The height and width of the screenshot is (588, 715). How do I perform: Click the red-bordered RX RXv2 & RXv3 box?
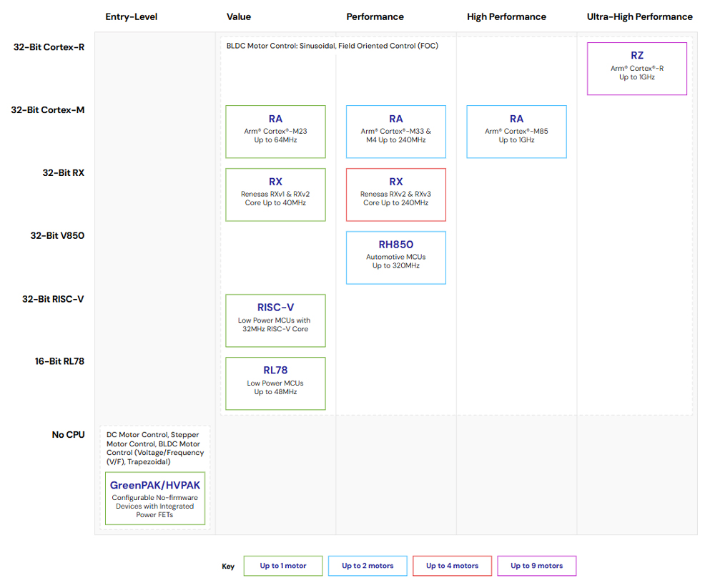395,195
